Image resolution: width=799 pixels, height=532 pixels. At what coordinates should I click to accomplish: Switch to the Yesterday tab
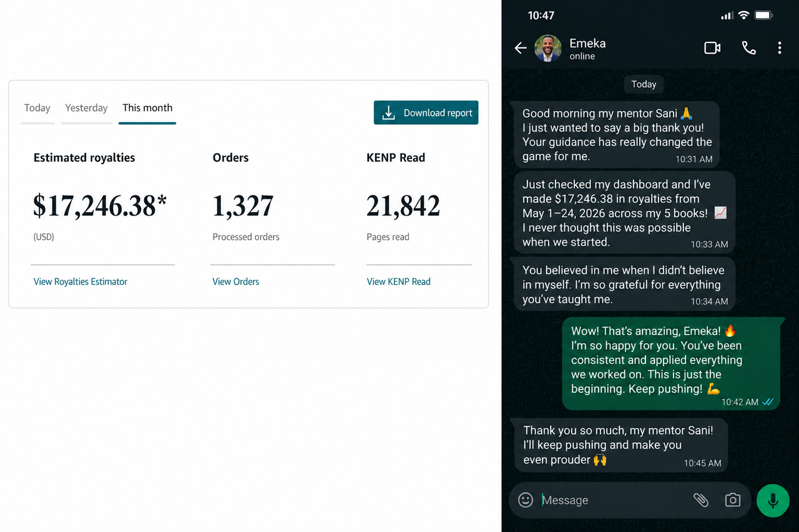(86, 108)
